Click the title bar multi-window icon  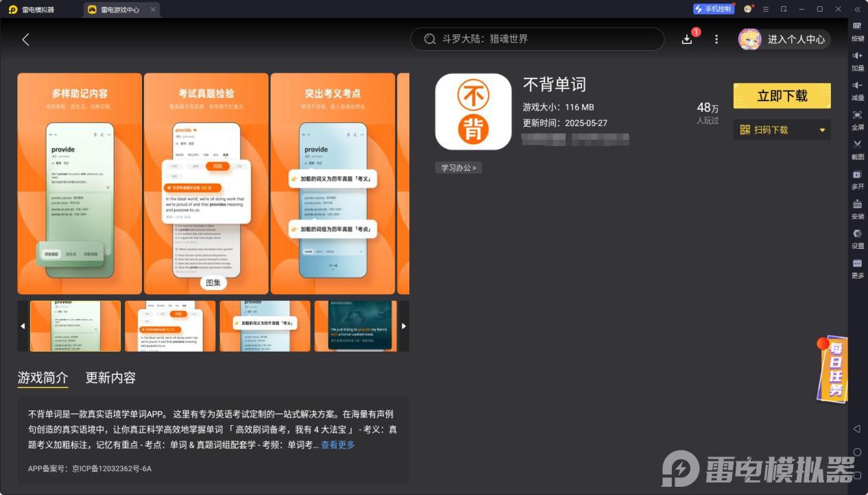coord(784,9)
